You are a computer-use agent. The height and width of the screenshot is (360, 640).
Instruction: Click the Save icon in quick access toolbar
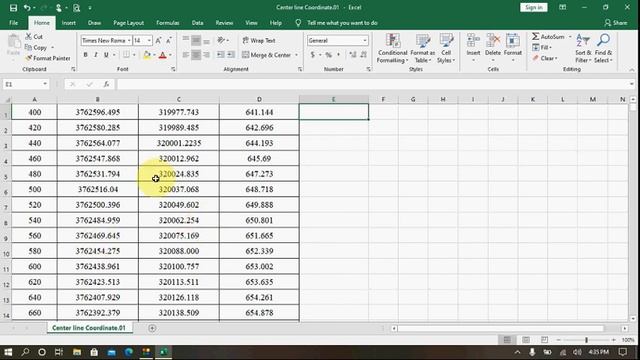click(x=13, y=7)
